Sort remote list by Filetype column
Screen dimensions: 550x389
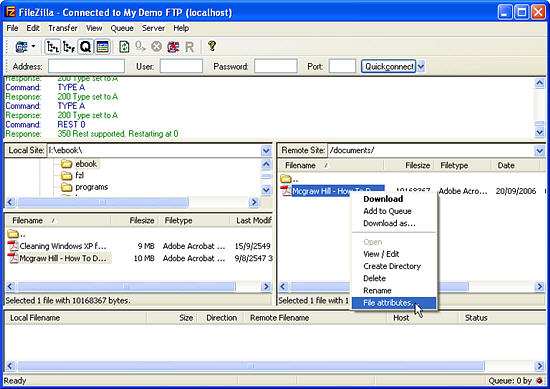point(462,165)
